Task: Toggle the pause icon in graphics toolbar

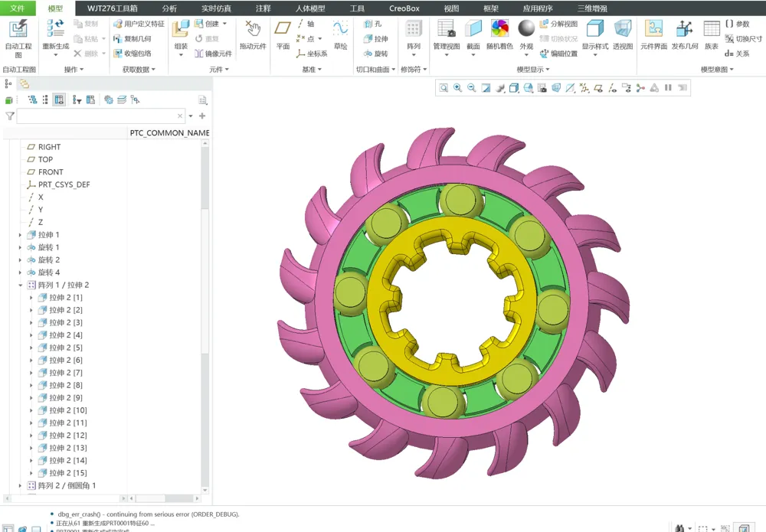Action: [668, 88]
